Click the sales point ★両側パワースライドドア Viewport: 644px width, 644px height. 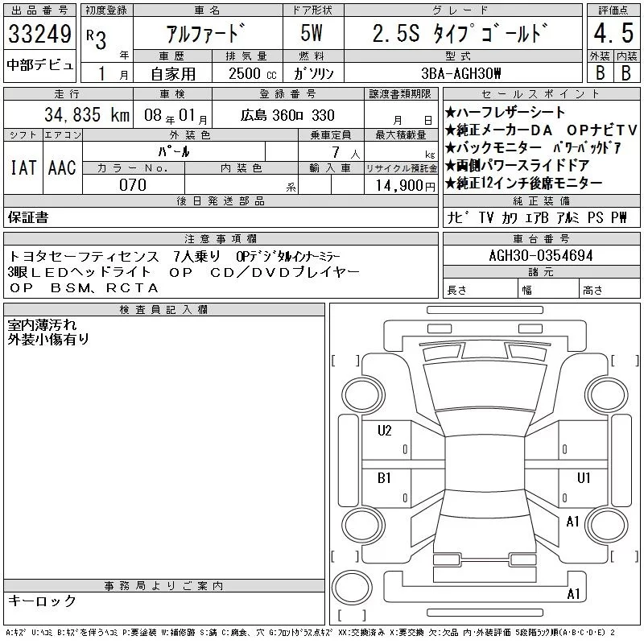click(518, 165)
